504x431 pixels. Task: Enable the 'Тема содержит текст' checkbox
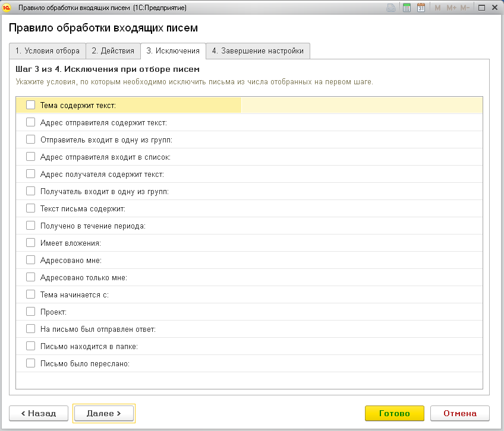[x=31, y=105]
